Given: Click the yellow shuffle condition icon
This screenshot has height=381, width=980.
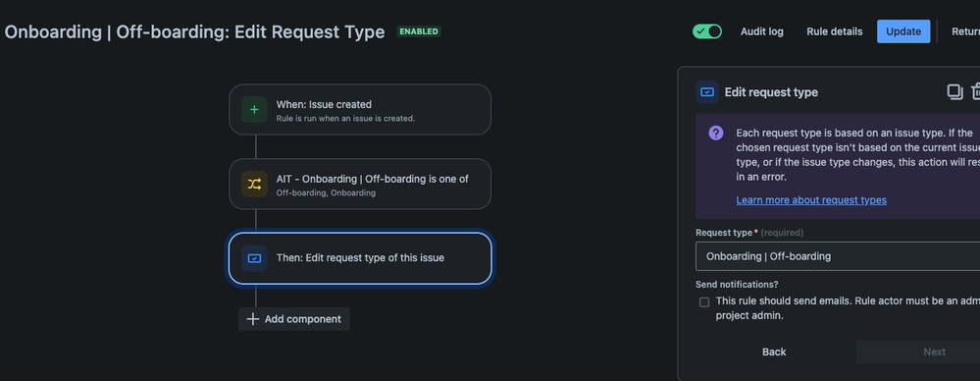Looking at the screenshot, I should click(x=254, y=184).
